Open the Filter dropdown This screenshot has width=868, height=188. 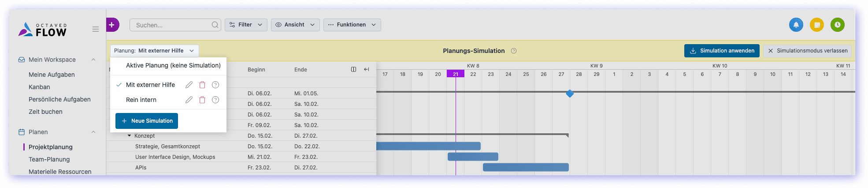(246, 25)
